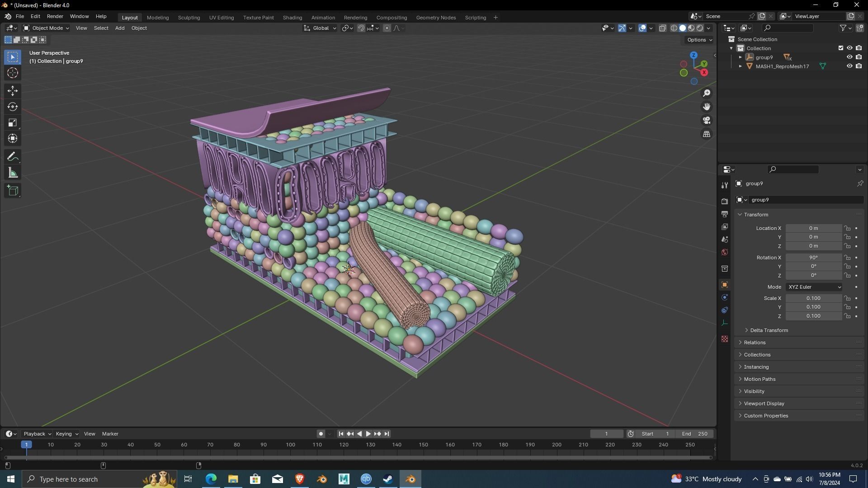Toggle camera view in viewport
The height and width of the screenshot is (488, 868).
click(x=707, y=121)
